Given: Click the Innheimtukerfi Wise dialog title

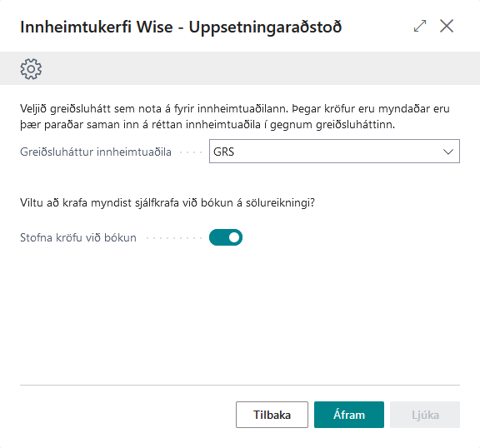Looking at the screenshot, I should [x=181, y=27].
